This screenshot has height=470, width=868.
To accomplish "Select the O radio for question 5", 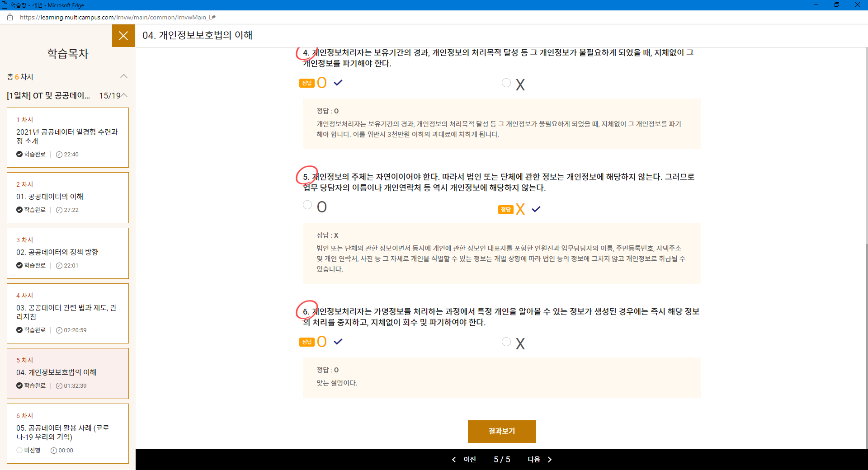I will [307, 205].
